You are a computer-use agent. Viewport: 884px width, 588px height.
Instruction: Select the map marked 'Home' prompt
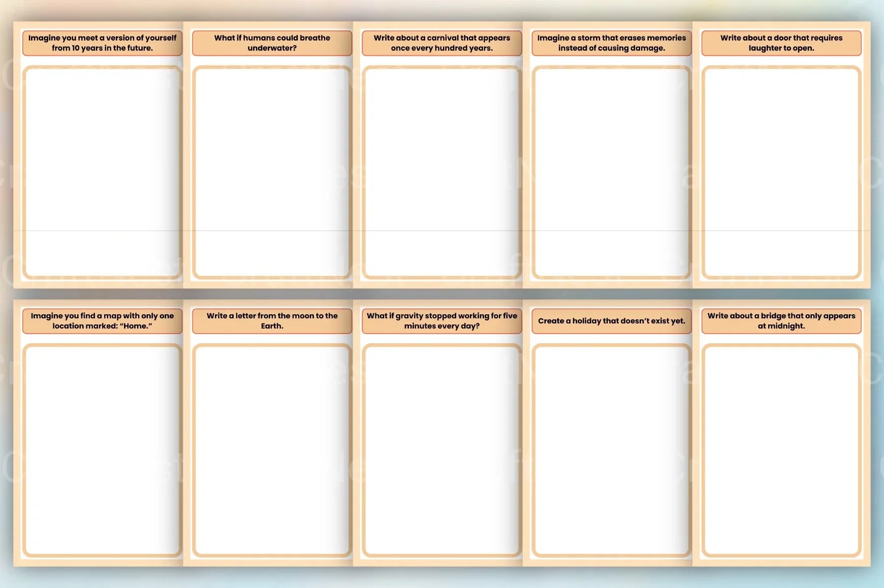(x=102, y=321)
